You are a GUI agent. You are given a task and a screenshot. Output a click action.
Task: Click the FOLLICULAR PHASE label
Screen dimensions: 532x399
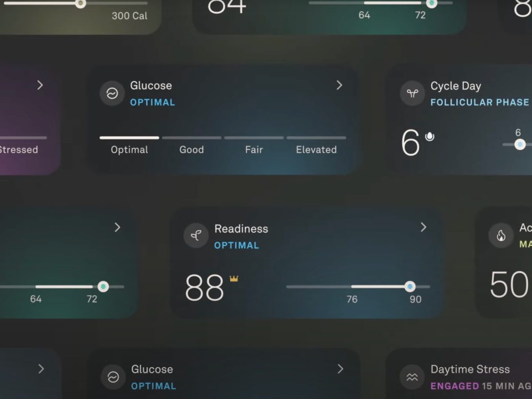click(480, 102)
